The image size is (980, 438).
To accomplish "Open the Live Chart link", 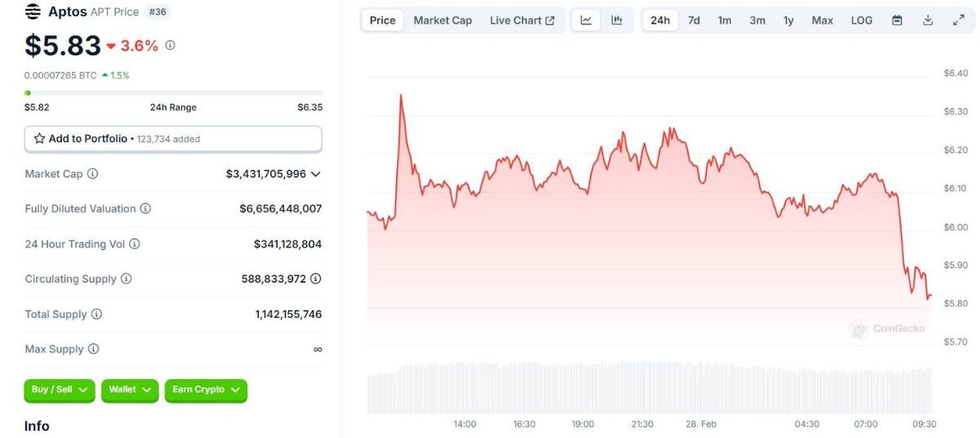I will pos(522,20).
